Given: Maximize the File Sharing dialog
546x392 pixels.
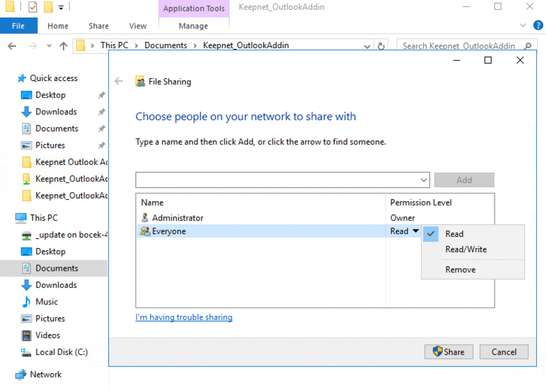Looking at the screenshot, I should (488, 60).
